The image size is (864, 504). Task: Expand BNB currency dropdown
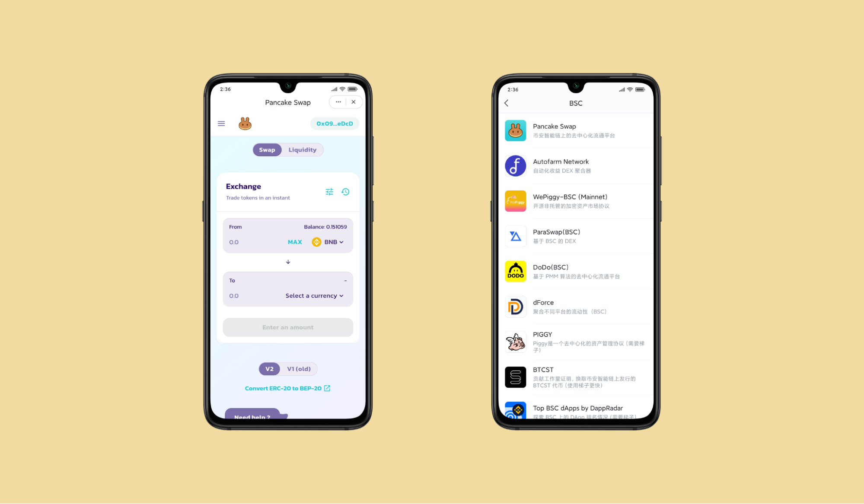[329, 242]
